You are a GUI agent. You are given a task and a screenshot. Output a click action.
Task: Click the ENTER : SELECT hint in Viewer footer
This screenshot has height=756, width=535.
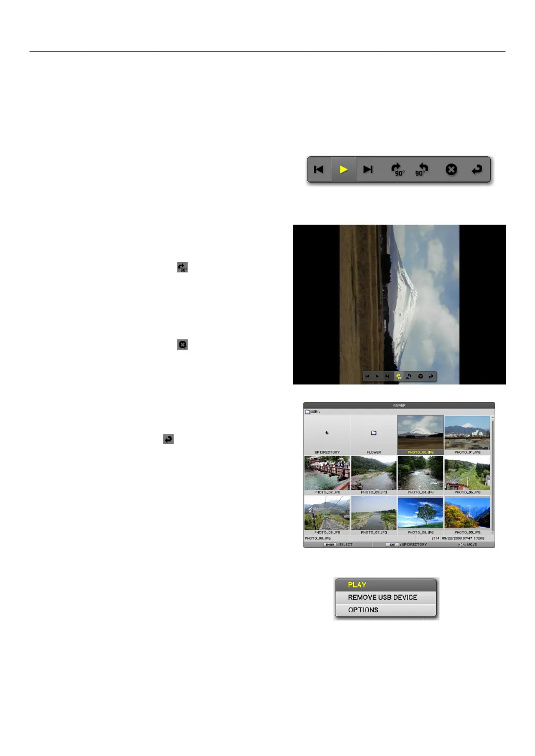pyautogui.click(x=338, y=545)
